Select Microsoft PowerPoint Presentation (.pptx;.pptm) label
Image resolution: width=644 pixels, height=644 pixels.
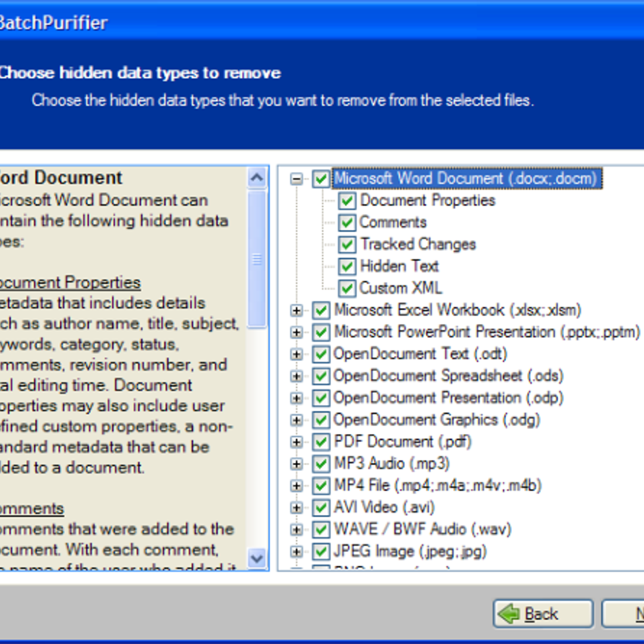point(487,332)
